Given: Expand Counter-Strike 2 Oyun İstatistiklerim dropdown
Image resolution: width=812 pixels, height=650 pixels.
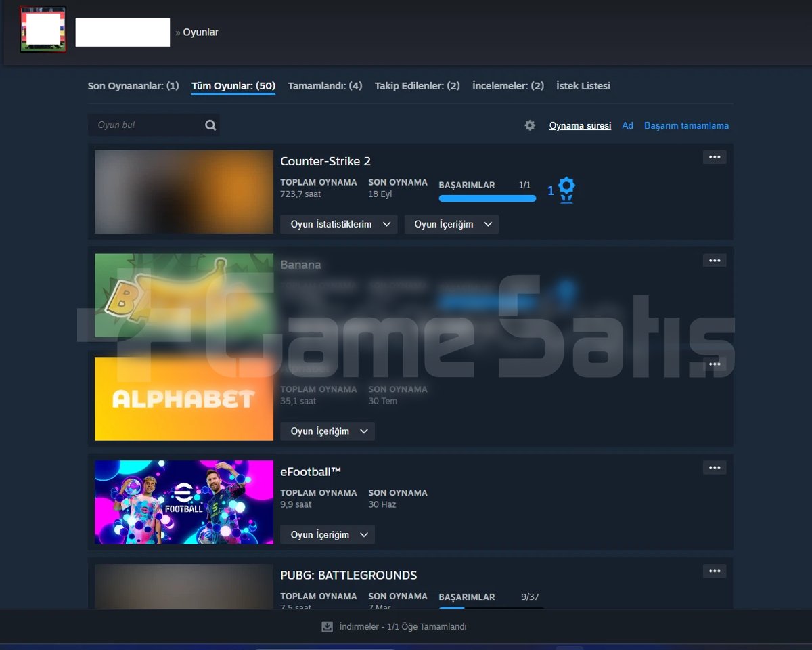Looking at the screenshot, I should pyautogui.click(x=339, y=224).
